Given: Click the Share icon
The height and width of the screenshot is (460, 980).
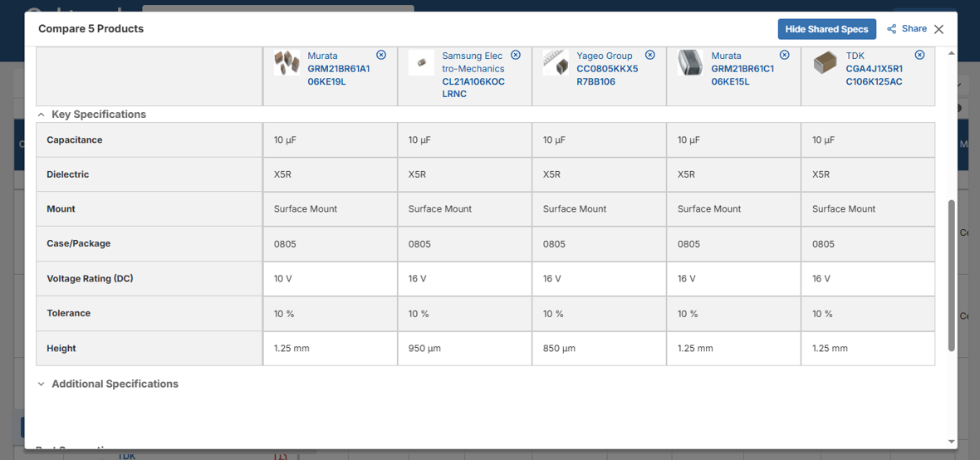Looking at the screenshot, I should click(x=892, y=29).
